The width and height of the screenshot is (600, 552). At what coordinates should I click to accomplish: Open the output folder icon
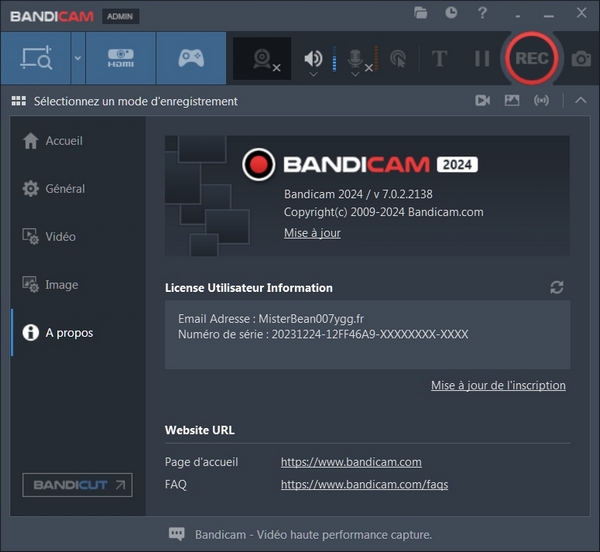point(421,13)
